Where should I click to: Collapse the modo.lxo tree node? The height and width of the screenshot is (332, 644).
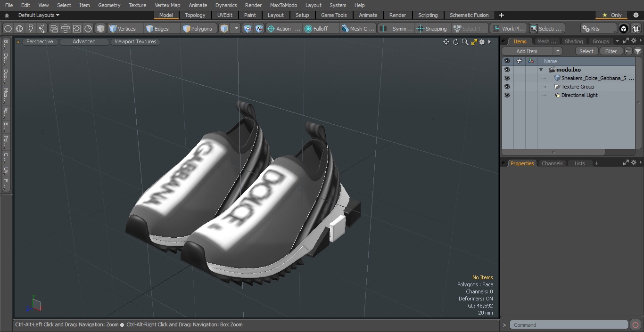point(541,70)
